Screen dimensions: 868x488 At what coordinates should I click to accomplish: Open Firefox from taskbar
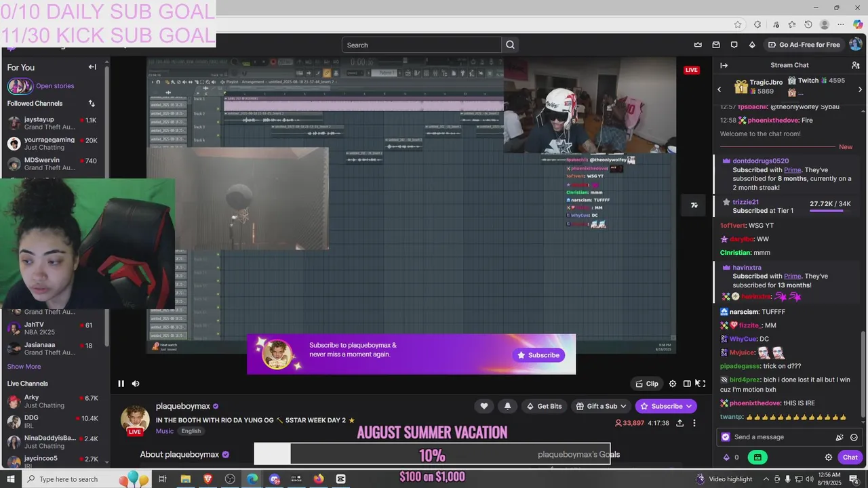point(319,479)
